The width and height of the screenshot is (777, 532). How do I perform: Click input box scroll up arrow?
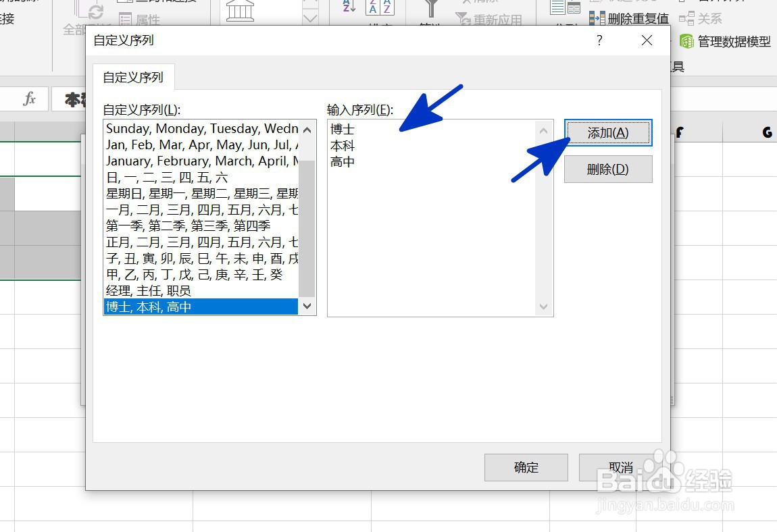coord(544,131)
